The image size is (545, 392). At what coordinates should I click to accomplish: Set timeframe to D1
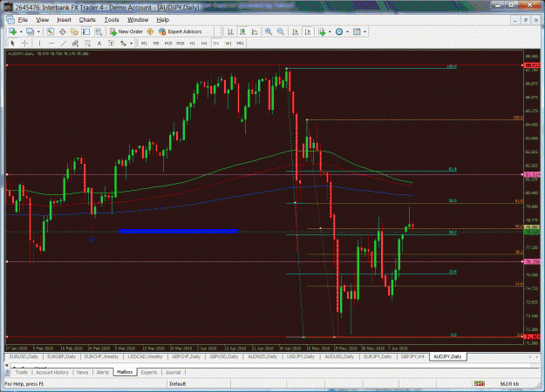pyautogui.click(x=216, y=43)
